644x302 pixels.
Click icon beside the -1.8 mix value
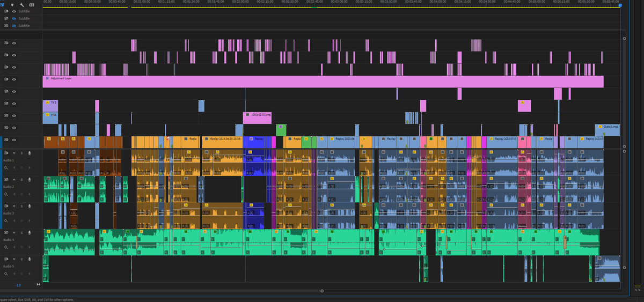(x=38, y=284)
